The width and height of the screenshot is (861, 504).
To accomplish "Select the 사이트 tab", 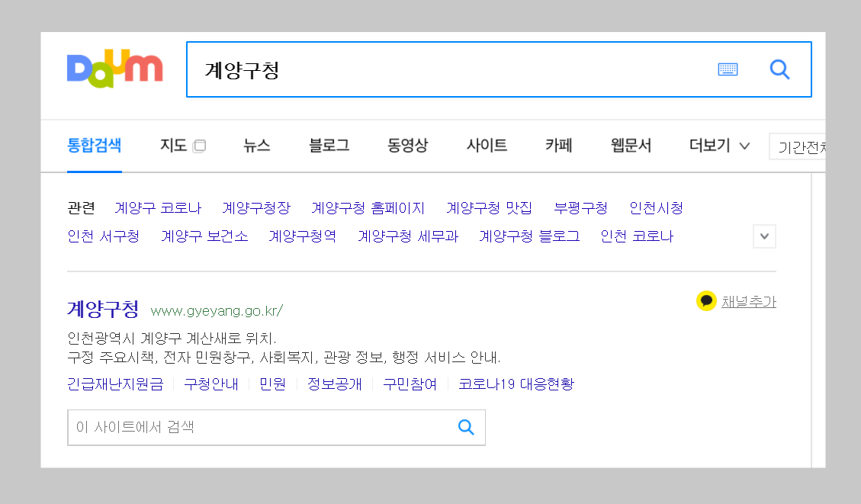I will click(x=487, y=146).
